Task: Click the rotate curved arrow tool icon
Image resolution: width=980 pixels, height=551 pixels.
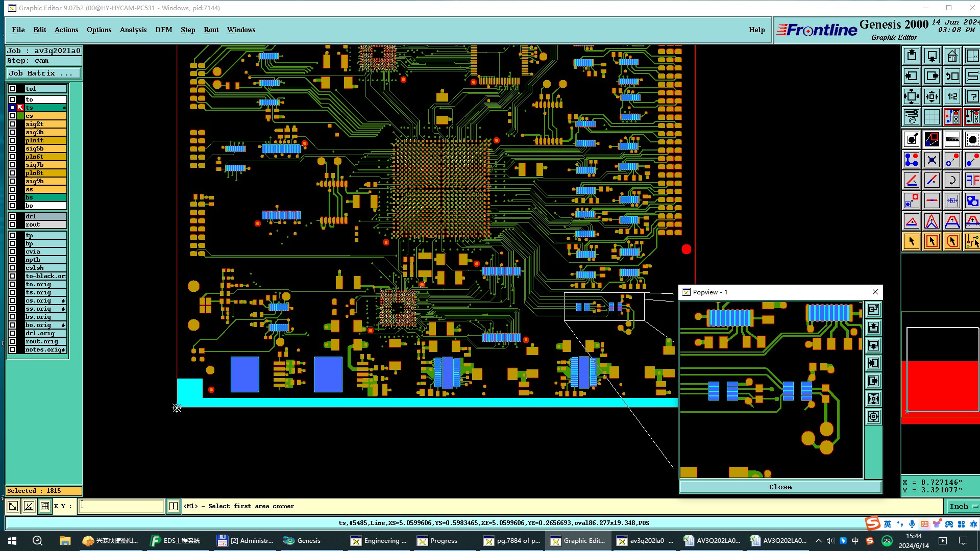Action: pos(952,180)
